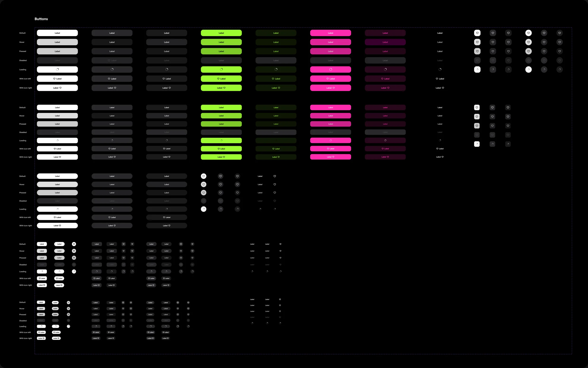Click the white square heart button in top section Default row
Viewport: 588px width, 368px height.
tap(477, 33)
